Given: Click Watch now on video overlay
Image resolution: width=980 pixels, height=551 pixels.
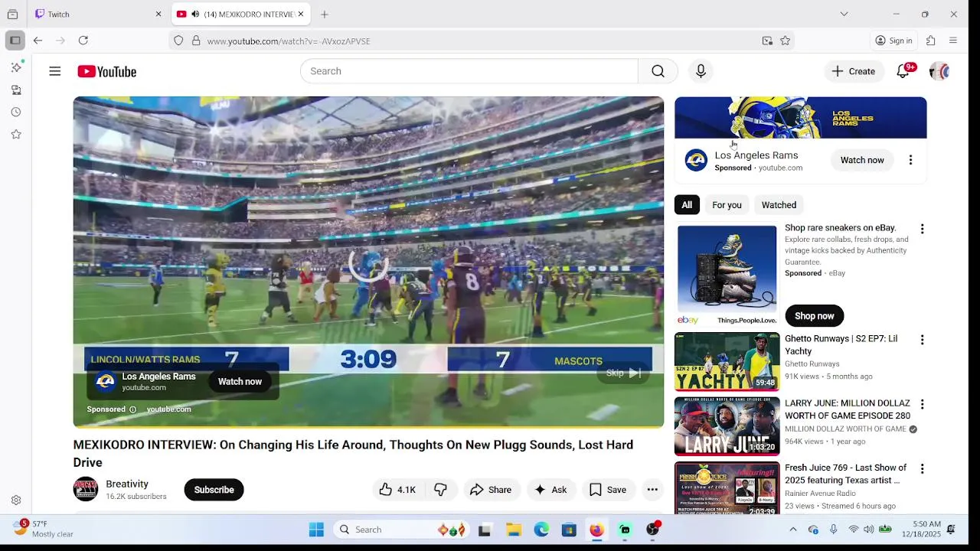Looking at the screenshot, I should click(240, 382).
